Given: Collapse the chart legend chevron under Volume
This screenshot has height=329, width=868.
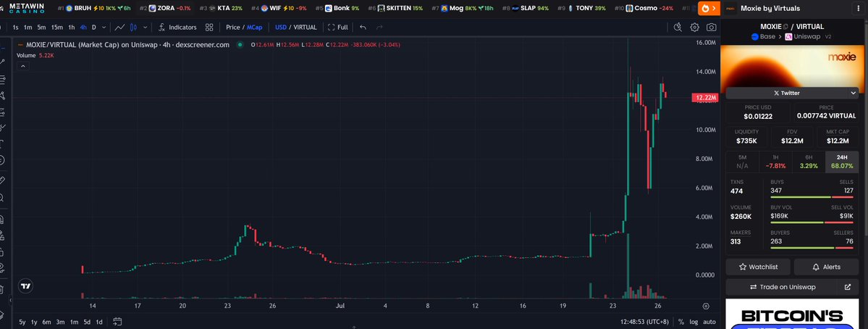Looking at the screenshot, I should click(x=23, y=66).
